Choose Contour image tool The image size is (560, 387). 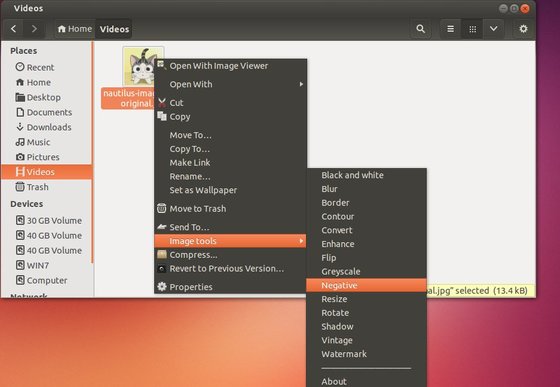366,217
